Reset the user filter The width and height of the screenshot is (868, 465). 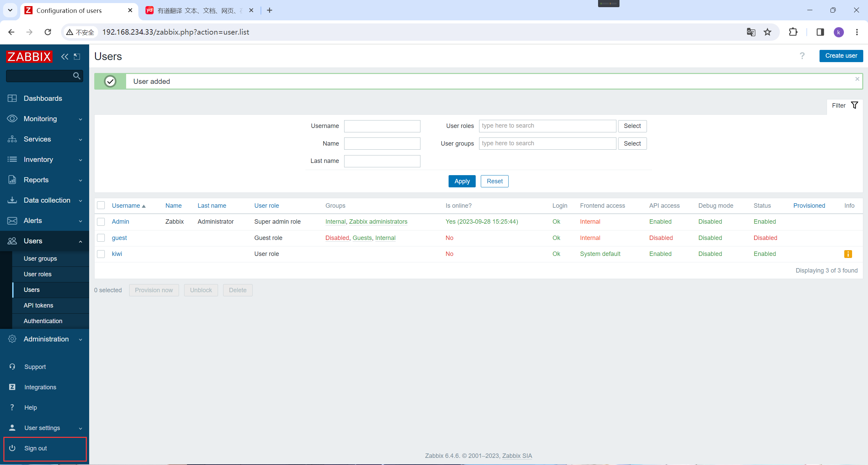pos(494,181)
